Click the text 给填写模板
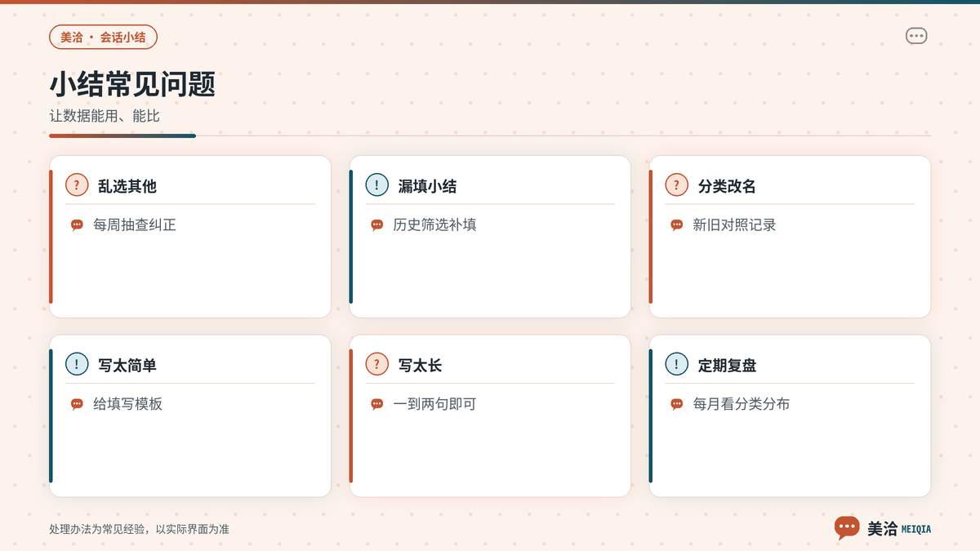980x551 pixels. pos(127,404)
